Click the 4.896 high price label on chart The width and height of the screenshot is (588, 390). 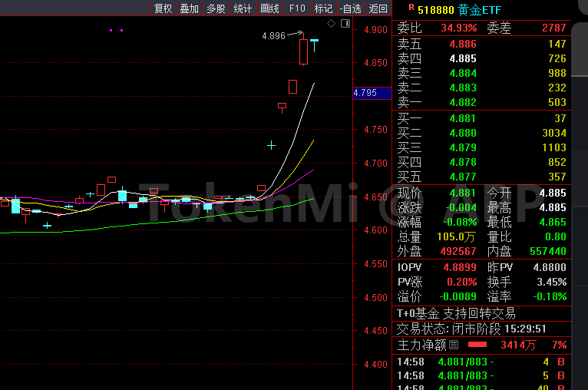click(x=273, y=35)
